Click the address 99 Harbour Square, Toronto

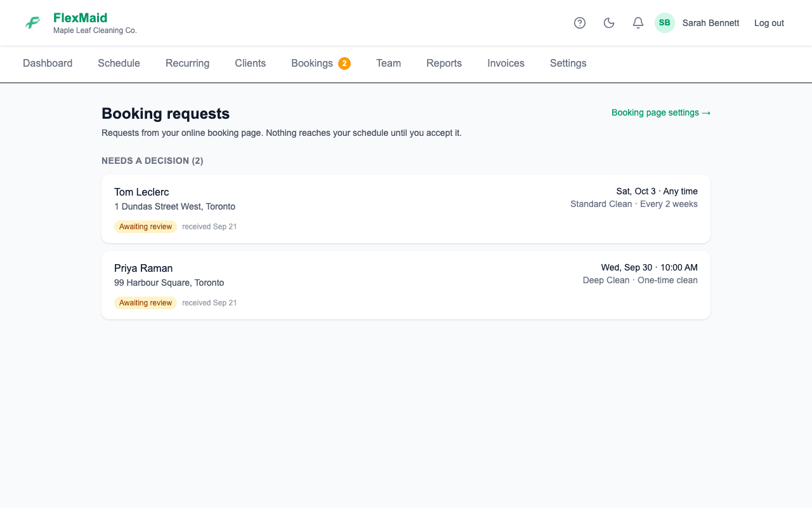(169, 283)
